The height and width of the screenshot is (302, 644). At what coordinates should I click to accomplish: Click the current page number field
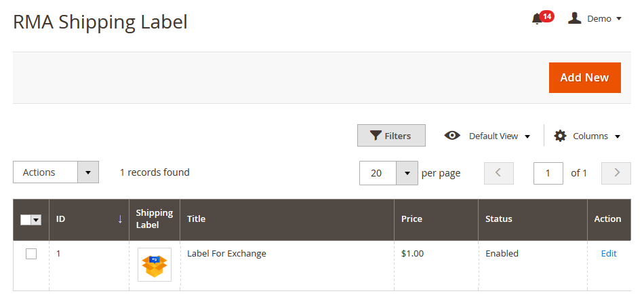(548, 173)
